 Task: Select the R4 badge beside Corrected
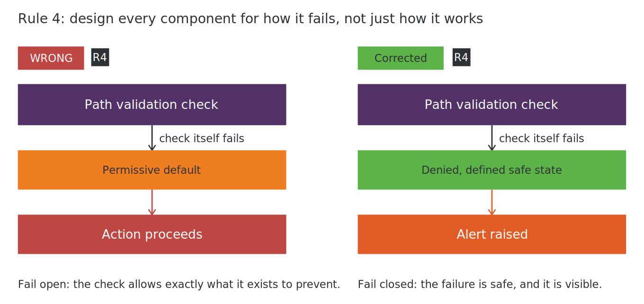click(x=461, y=57)
